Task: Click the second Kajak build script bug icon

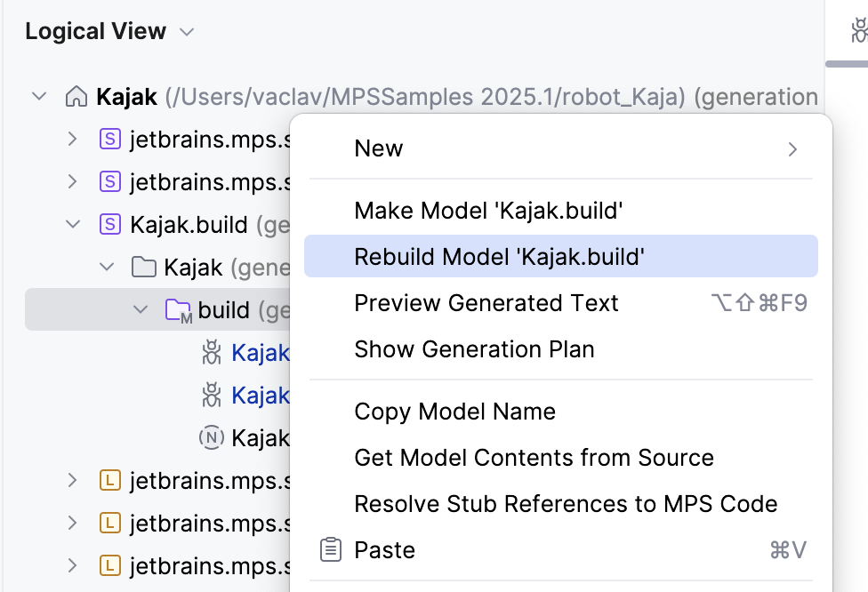Action: point(212,395)
